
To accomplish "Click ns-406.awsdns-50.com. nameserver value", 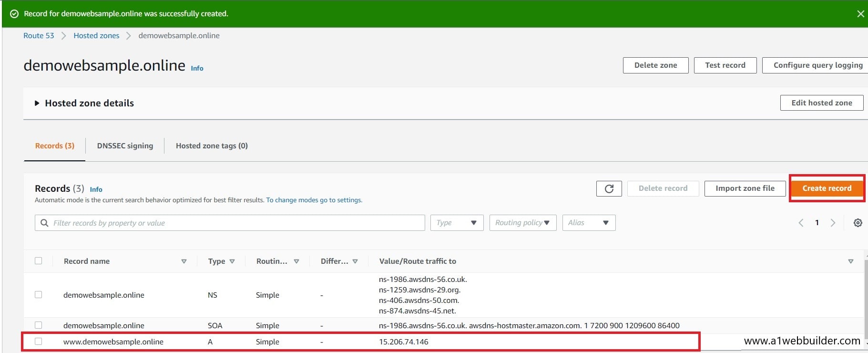I will coord(419,301).
